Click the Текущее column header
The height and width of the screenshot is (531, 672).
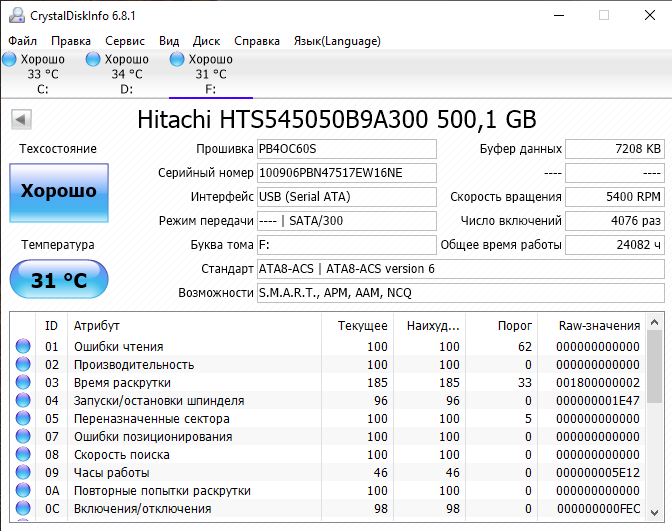click(357, 326)
